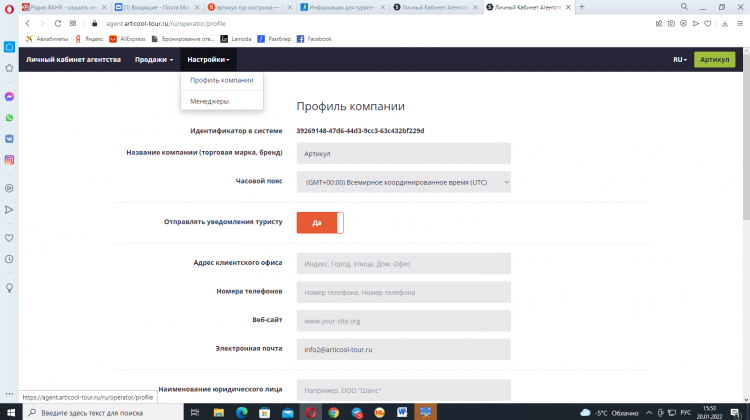Expand the Продажи menu
The height and width of the screenshot is (420, 750).
154,60
